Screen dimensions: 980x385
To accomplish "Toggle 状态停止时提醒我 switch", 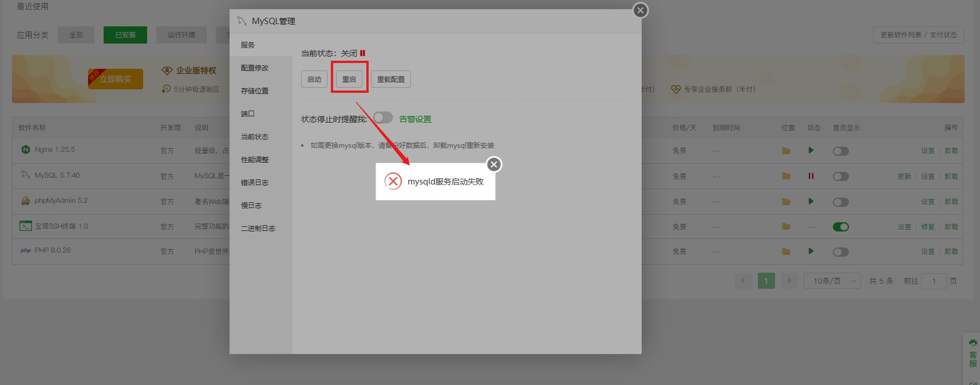I will (x=383, y=118).
